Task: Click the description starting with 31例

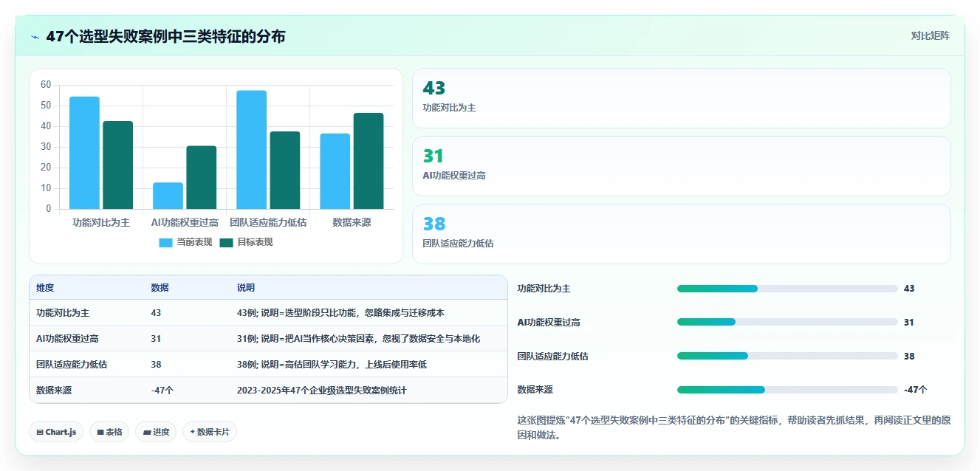Action: [358, 339]
